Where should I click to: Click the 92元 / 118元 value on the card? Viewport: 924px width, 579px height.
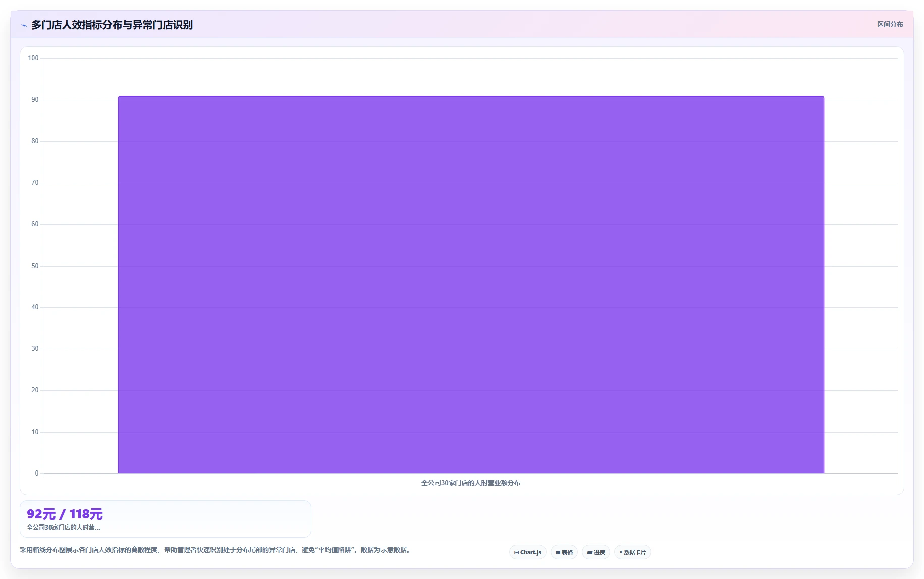tap(65, 514)
